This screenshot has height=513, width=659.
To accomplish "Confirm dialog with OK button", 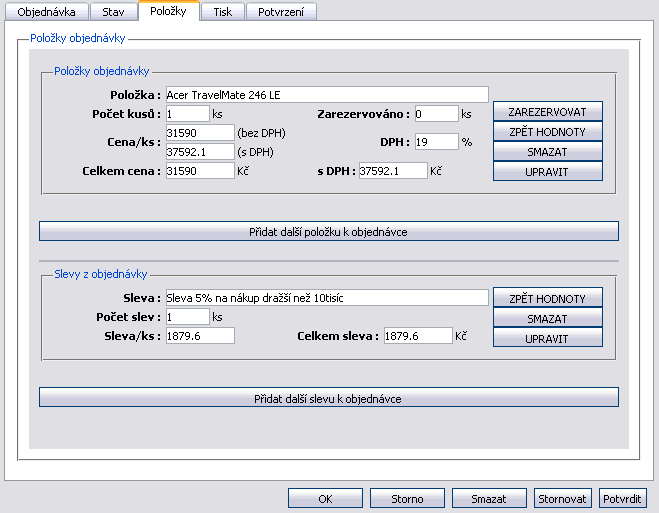I will click(325, 499).
